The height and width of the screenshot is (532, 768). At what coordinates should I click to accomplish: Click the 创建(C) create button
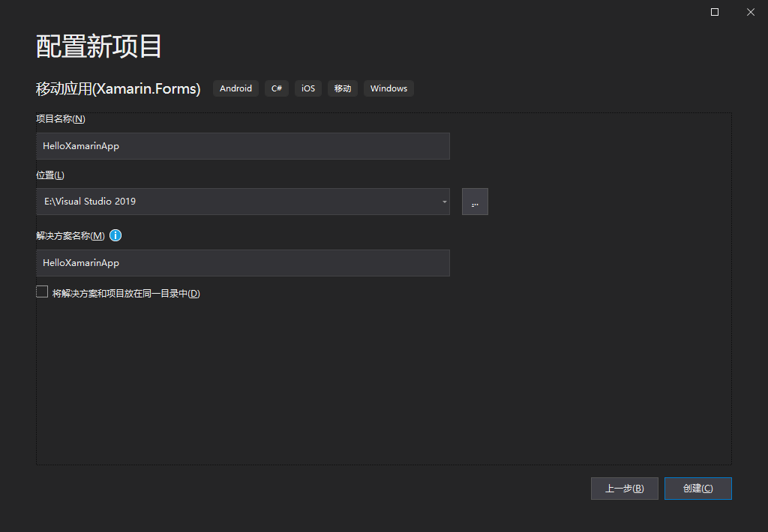click(698, 489)
